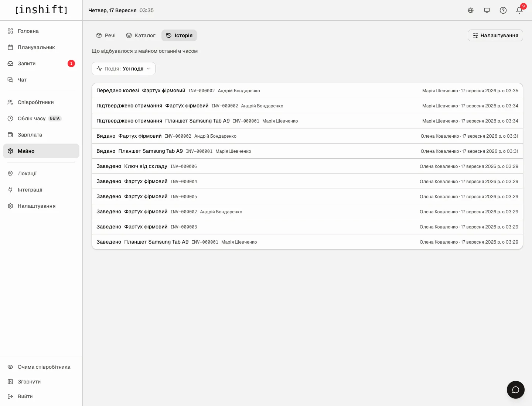
Task: Open Запити with 1 pending badge
Action: 41,63
